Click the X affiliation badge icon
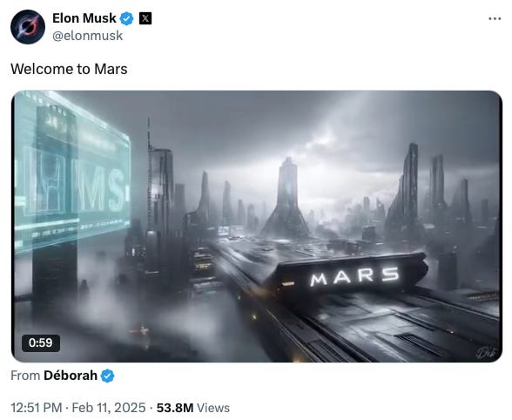The image size is (512, 420). pyautogui.click(x=145, y=18)
